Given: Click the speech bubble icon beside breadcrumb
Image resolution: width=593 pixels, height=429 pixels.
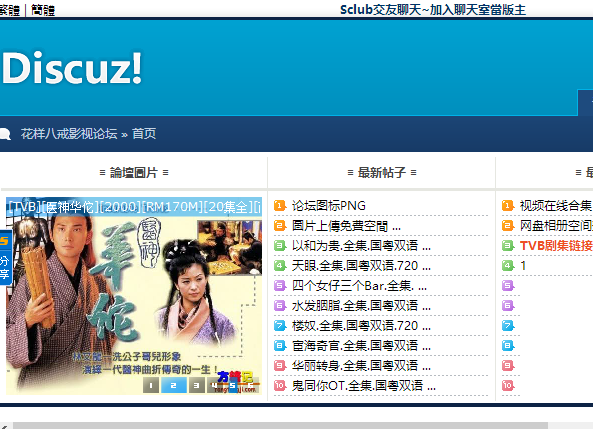Looking at the screenshot, I should coord(5,134).
